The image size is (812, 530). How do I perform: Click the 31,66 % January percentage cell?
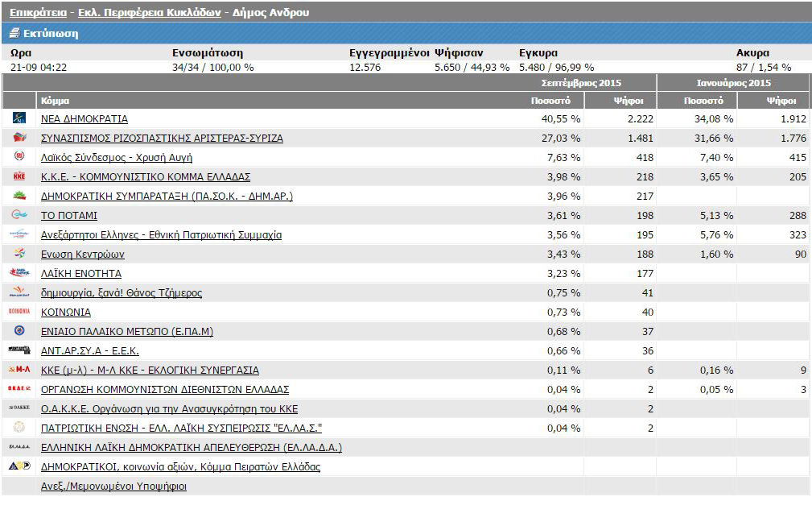714,139
